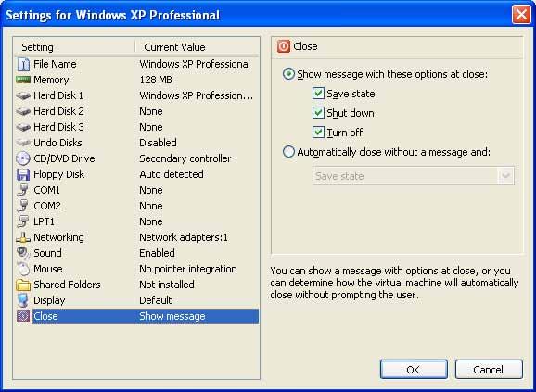Select the COM1 row label
Screen dimensions: 536x392
(x=47, y=190)
